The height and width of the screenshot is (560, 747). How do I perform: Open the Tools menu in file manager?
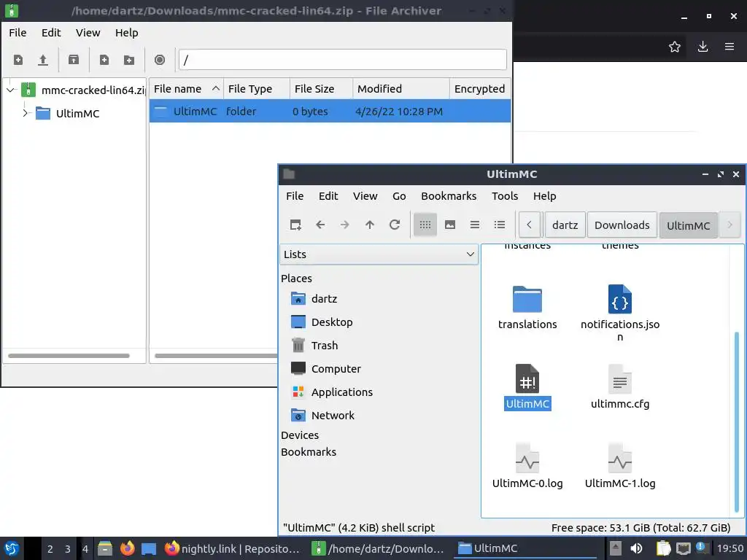click(x=505, y=196)
